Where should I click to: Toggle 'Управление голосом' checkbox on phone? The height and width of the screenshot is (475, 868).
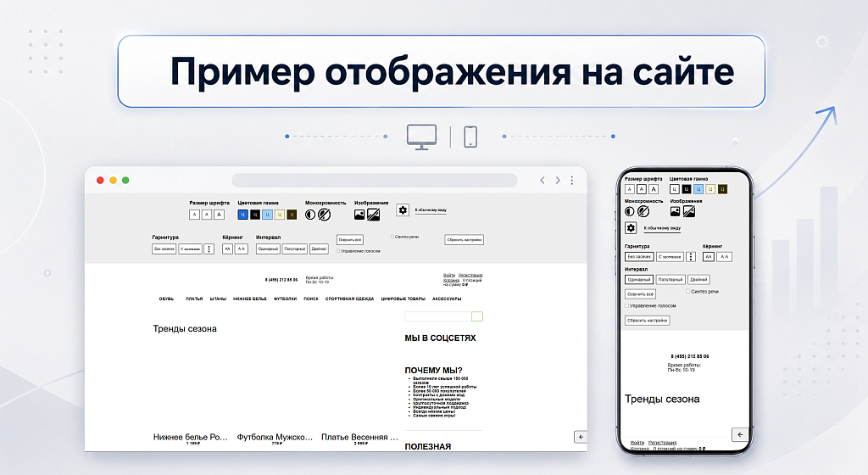626,305
